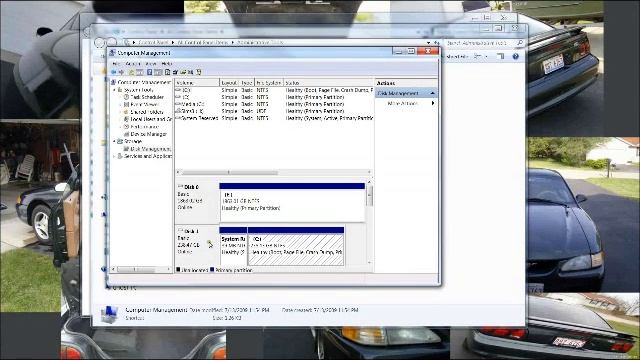Viewport: 640px width, 360px height.
Task: Select Local Users and Groups
Action: coord(151,119)
